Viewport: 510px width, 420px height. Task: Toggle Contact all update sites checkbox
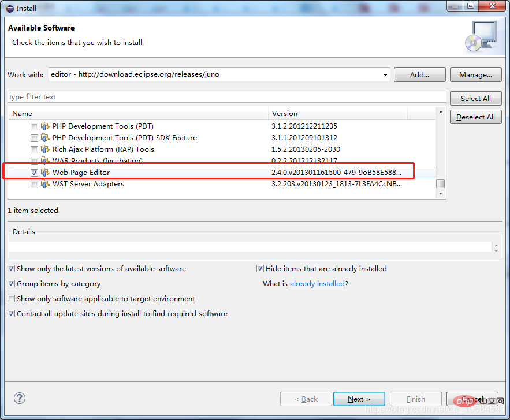coord(12,313)
